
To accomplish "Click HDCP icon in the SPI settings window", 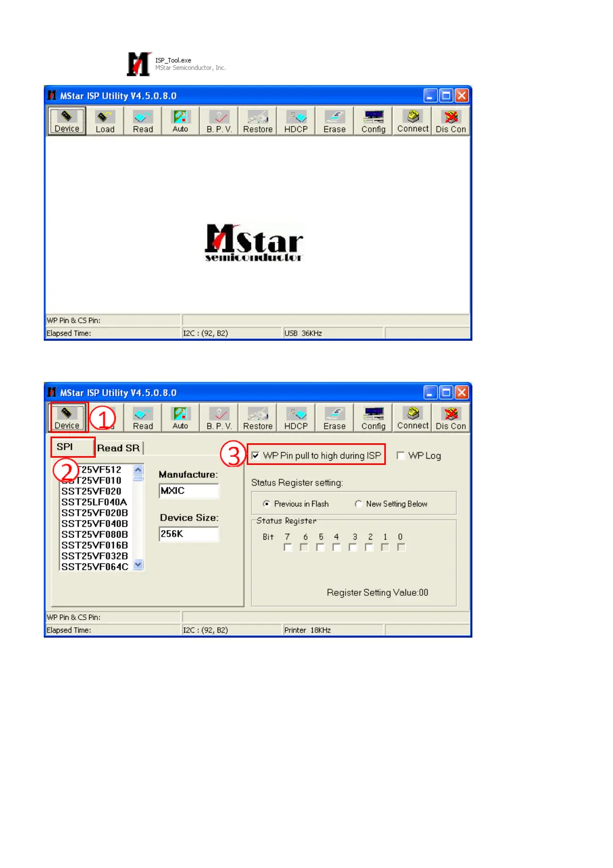I will pos(296,418).
